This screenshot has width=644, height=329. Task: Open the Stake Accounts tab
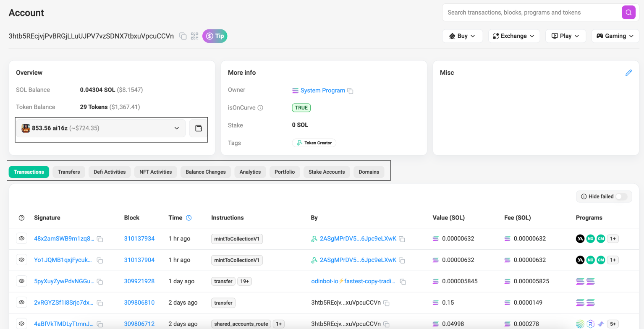pos(327,172)
